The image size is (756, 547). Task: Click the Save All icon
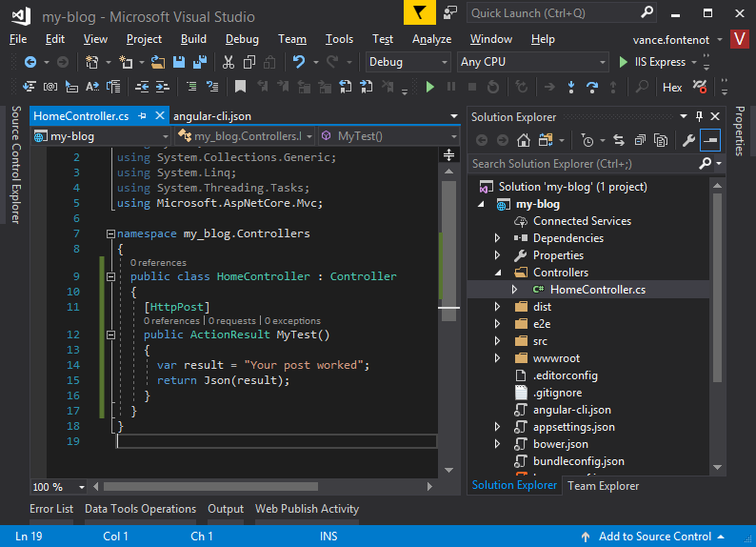200,62
